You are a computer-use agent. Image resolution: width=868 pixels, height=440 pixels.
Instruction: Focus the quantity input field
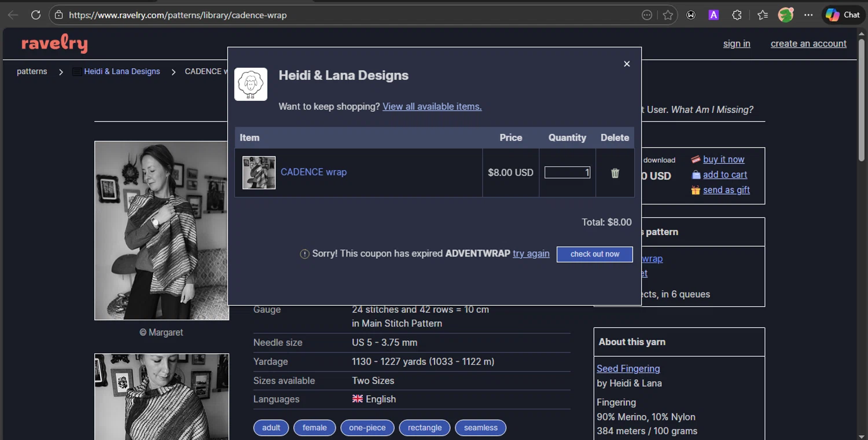click(x=567, y=173)
